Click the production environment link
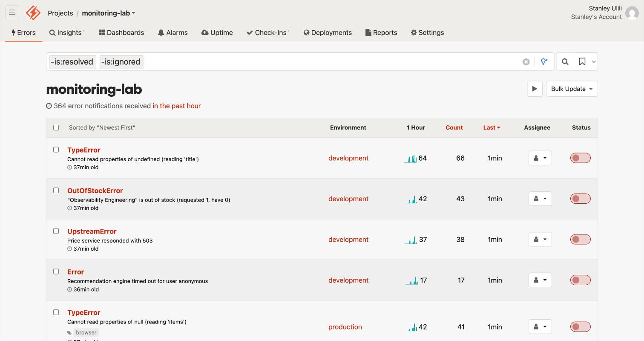The image size is (644, 341). pos(345,327)
